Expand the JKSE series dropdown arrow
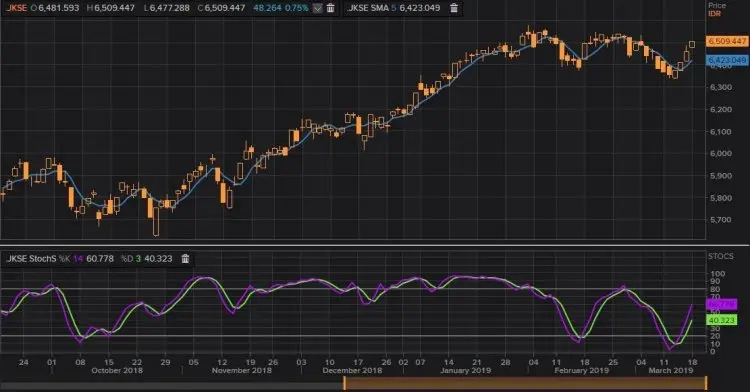The width and height of the screenshot is (750, 392). [318, 8]
